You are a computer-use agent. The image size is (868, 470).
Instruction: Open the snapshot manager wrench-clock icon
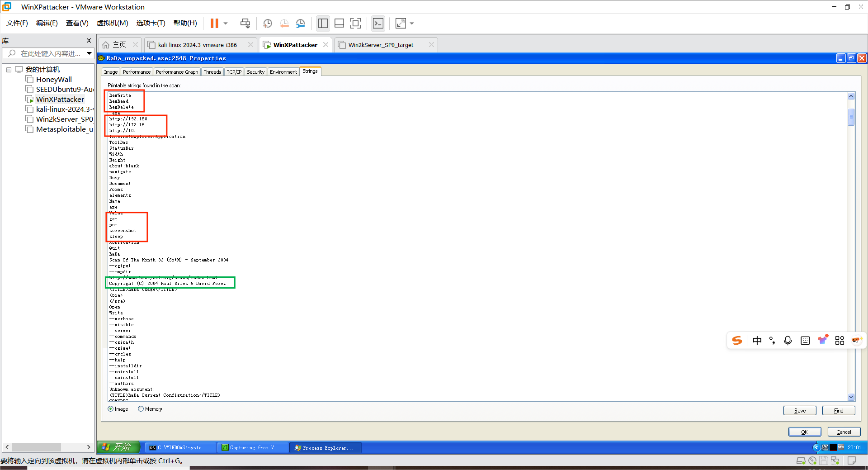click(301, 24)
